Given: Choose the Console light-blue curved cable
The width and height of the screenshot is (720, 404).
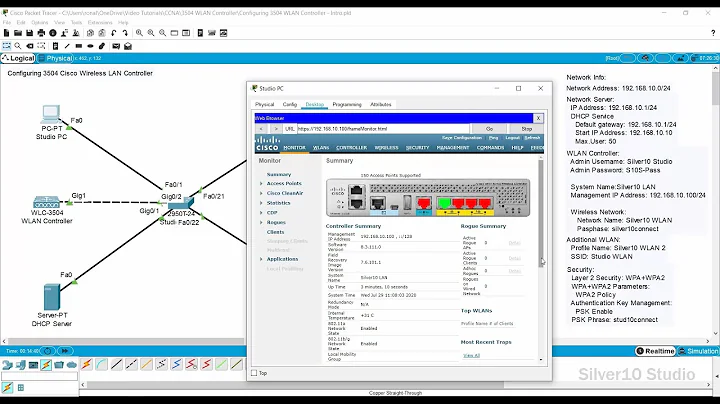Looking at the screenshot, I should 101,365.
